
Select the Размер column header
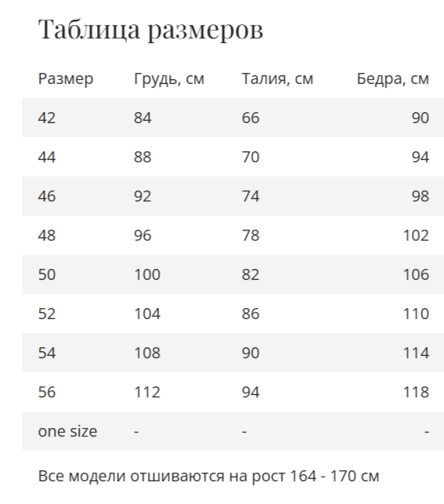[66, 78]
